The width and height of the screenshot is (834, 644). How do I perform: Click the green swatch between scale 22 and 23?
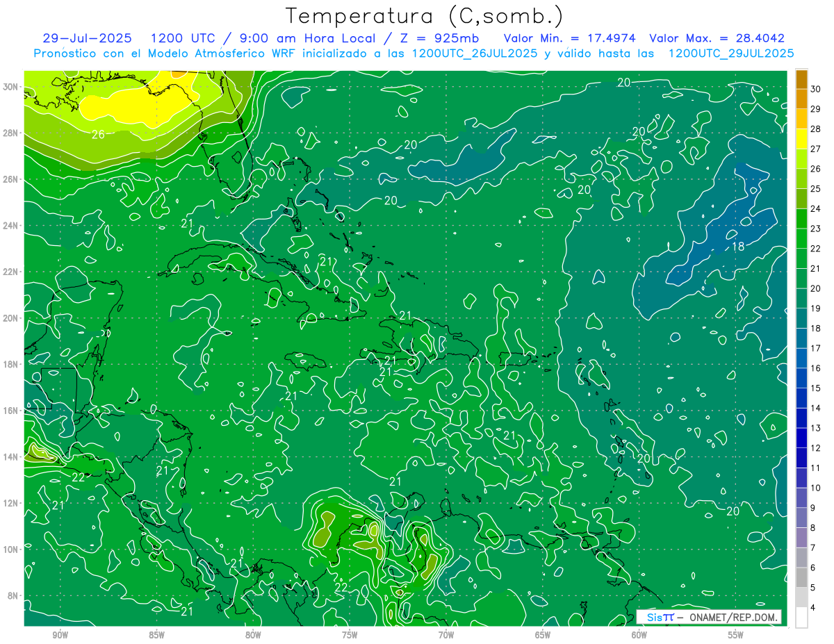point(801,238)
